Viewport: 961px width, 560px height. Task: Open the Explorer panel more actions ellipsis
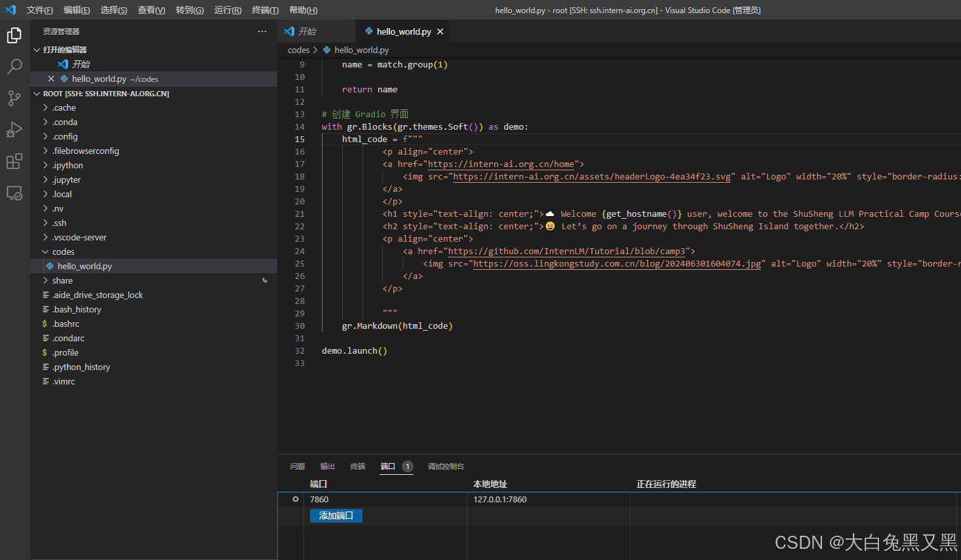click(262, 31)
